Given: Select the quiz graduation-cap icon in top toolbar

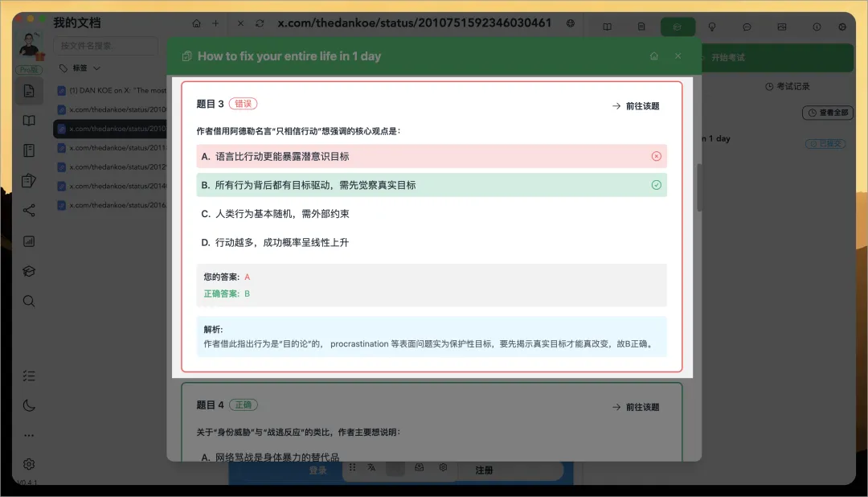Looking at the screenshot, I should pyautogui.click(x=678, y=26).
